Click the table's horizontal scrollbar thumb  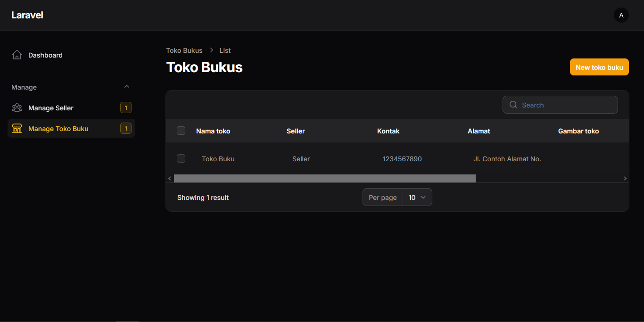pyautogui.click(x=324, y=178)
